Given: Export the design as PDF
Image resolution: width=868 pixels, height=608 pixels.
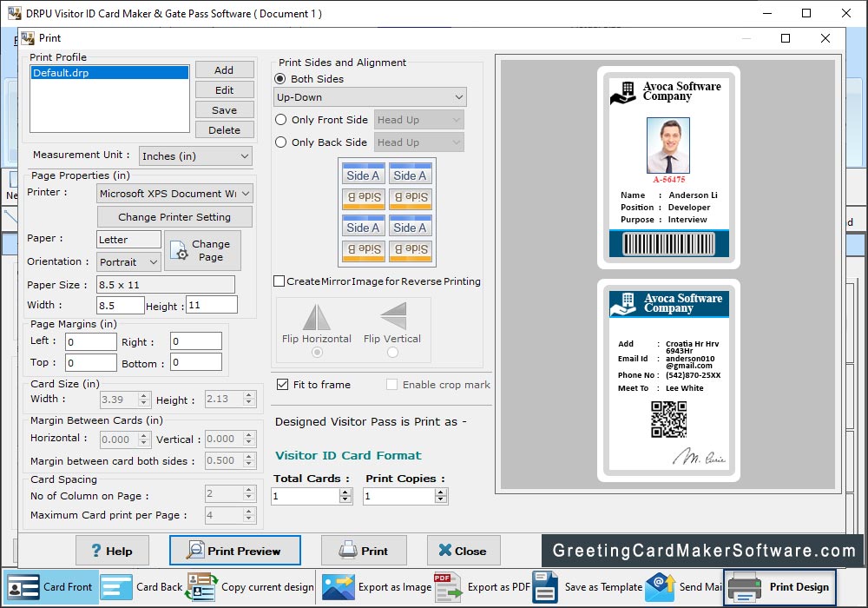Looking at the screenshot, I should [x=482, y=587].
